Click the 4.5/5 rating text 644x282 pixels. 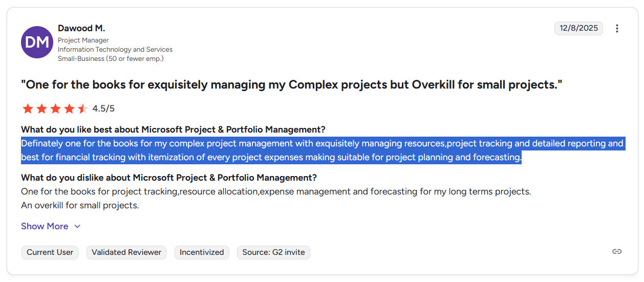pos(103,109)
